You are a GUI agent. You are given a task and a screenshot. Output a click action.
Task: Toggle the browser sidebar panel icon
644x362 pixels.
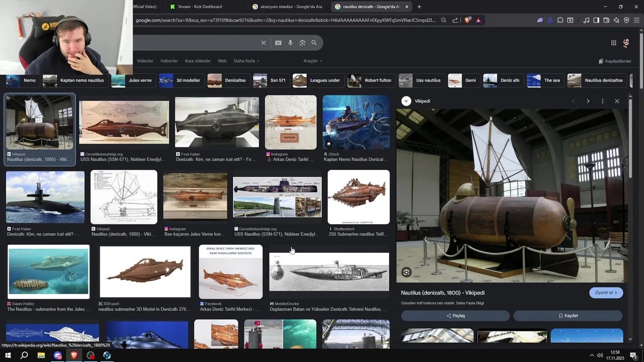[596, 20]
